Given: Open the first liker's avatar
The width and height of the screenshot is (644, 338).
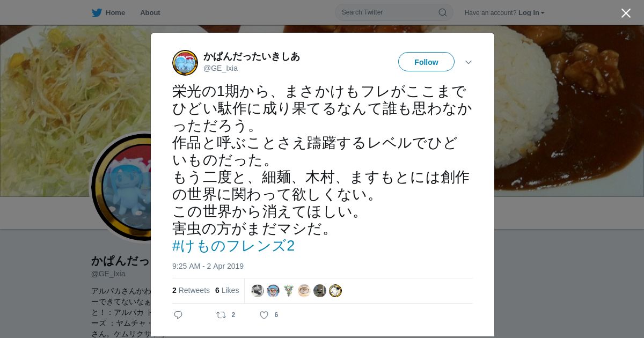Looking at the screenshot, I should (258, 291).
